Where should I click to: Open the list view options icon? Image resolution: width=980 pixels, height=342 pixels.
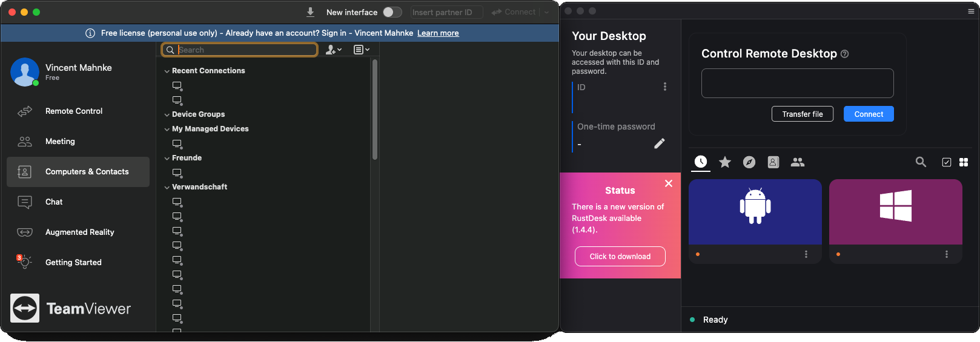pyautogui.click(x=360, y=50)
